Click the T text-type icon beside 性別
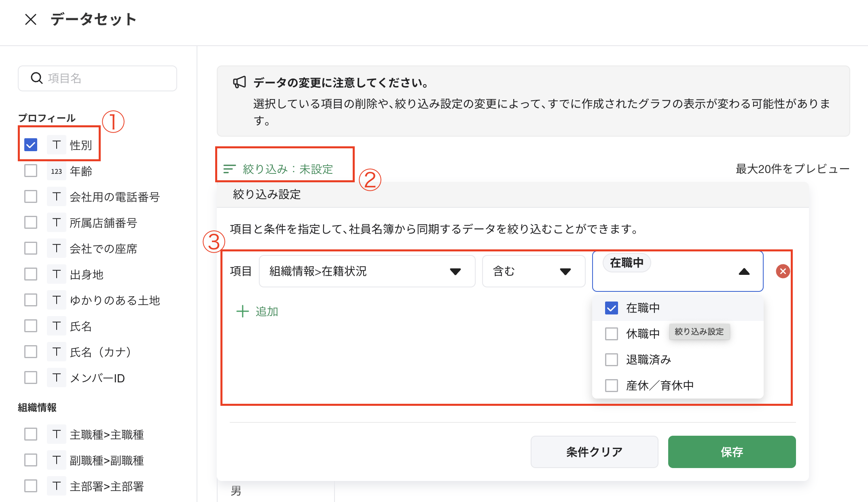868x502 pixels. (56, 144)
